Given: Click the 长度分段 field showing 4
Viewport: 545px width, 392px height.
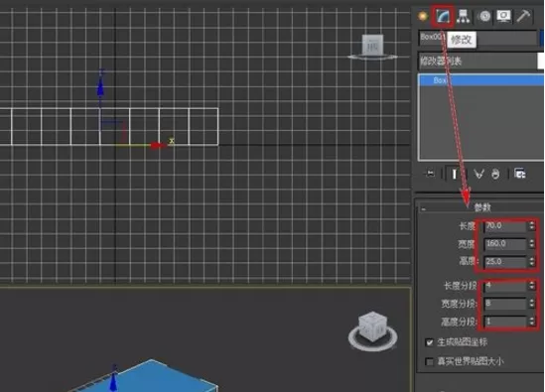Looking at the screenshot, I should [505, 286].
